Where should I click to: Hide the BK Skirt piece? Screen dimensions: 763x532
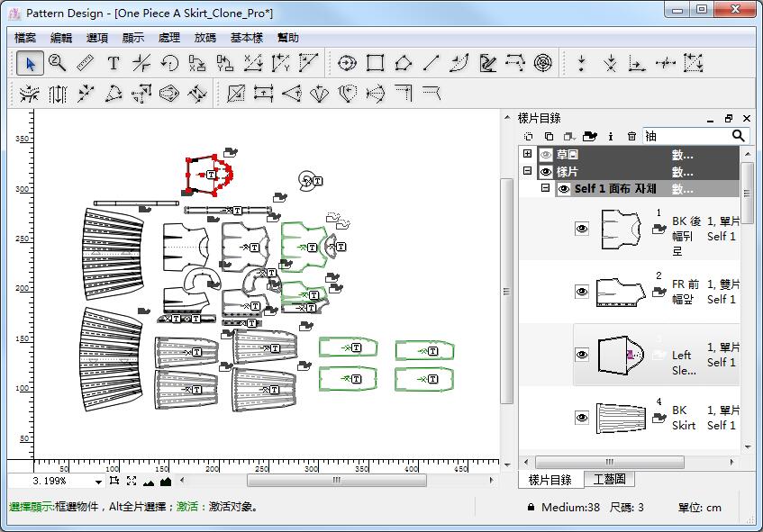[x=582, y=418]
